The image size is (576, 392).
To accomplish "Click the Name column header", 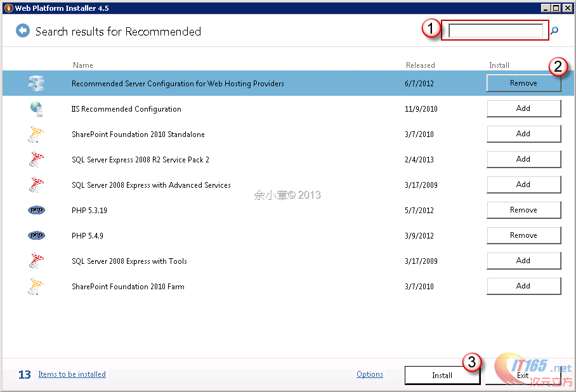I will click(83, 65).
